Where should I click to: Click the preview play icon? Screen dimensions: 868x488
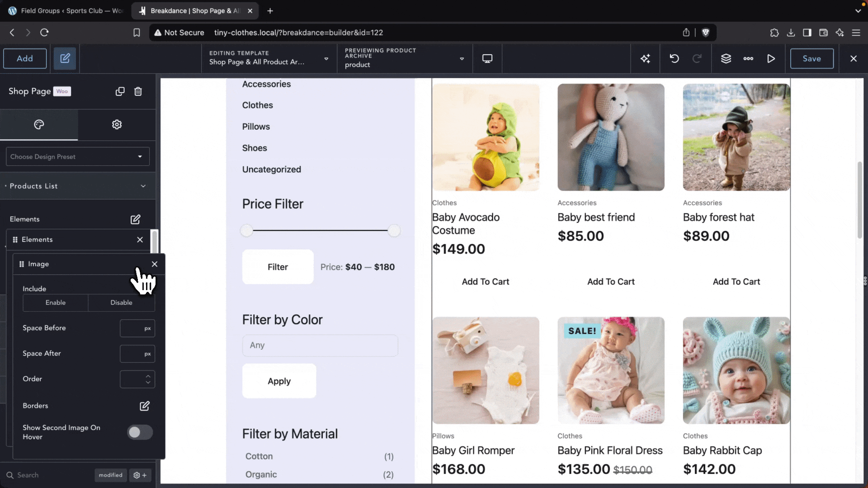(771, 59)
